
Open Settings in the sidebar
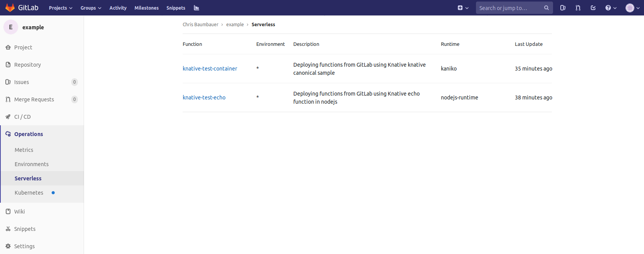24,246
